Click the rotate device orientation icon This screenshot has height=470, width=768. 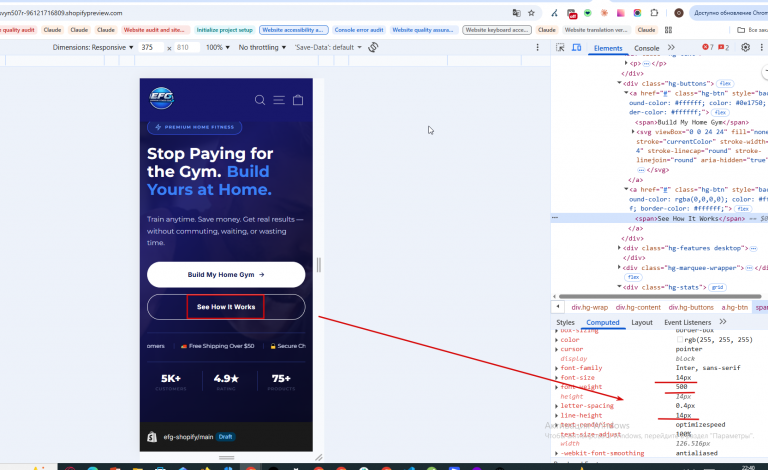click(373, 47)
